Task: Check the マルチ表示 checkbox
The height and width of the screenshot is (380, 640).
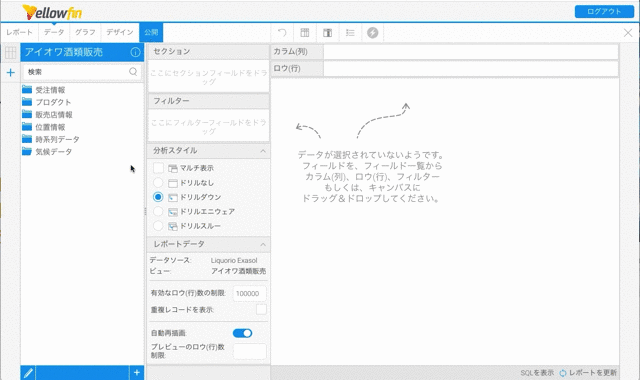Action: click(158, 168)
